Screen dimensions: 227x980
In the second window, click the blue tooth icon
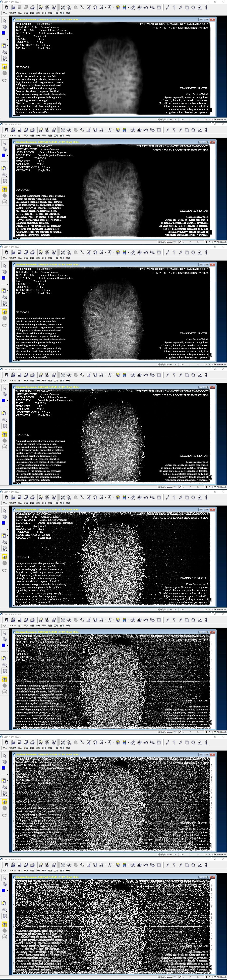click(x=124, y=130)
